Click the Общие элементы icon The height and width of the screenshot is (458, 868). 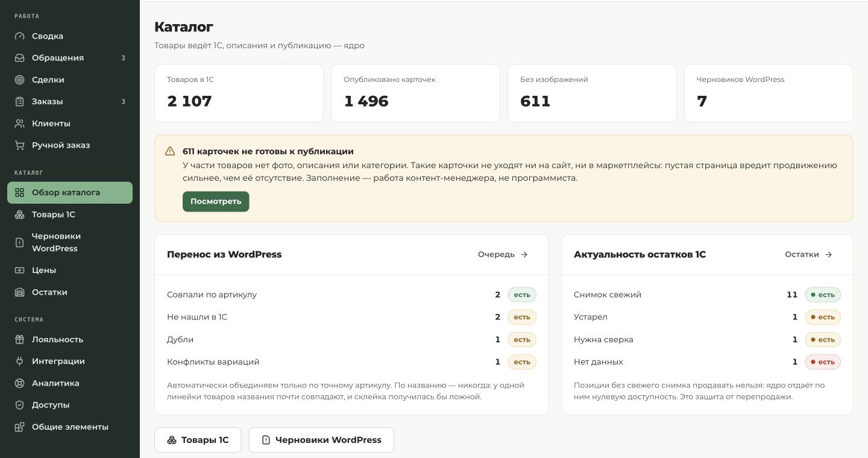tap(20, 427)
